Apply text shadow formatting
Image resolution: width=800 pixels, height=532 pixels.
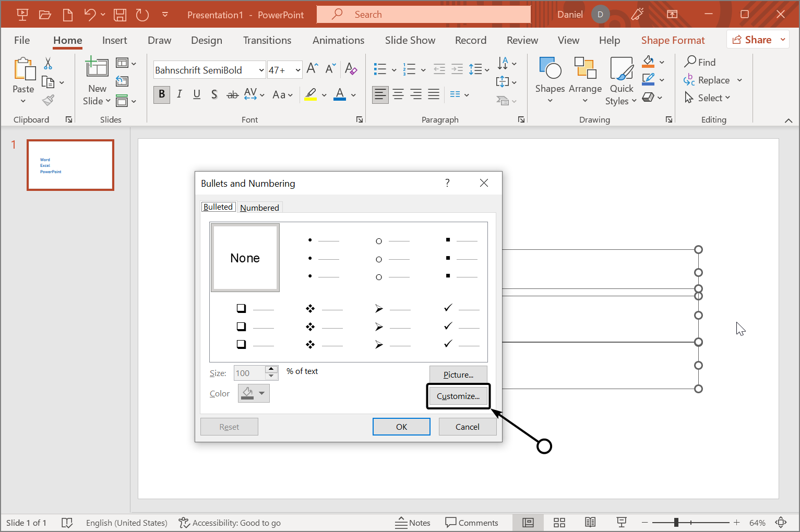214,94
